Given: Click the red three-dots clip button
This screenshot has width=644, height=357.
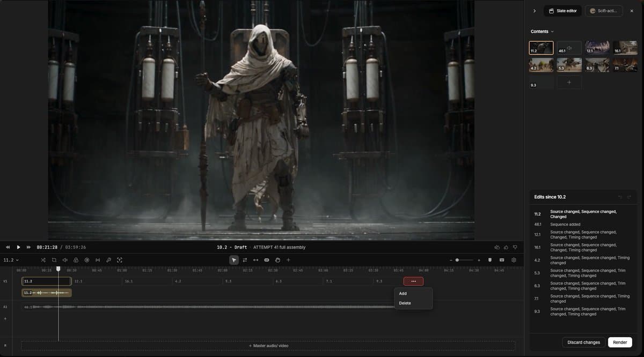Looking at the screenshot, I should point(413,281).
